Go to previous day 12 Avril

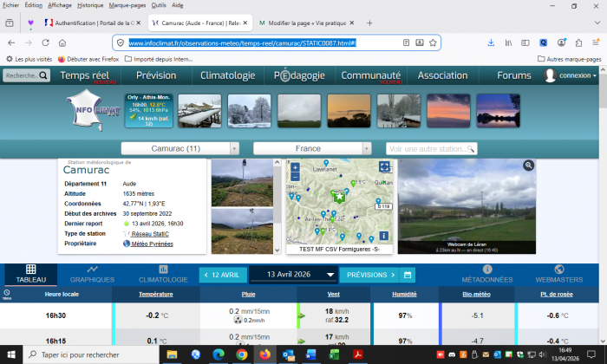click(221, 275)
